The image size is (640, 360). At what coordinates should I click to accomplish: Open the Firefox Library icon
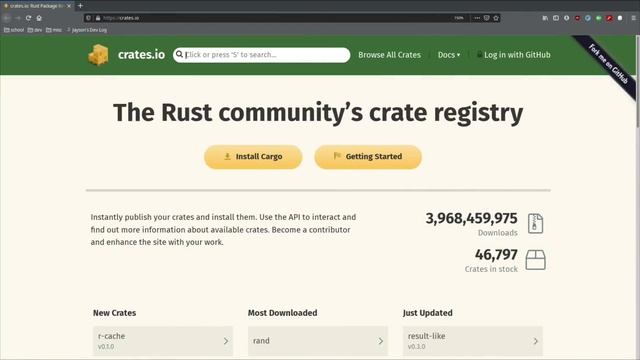pyautogui.click(x=545, y=18)
